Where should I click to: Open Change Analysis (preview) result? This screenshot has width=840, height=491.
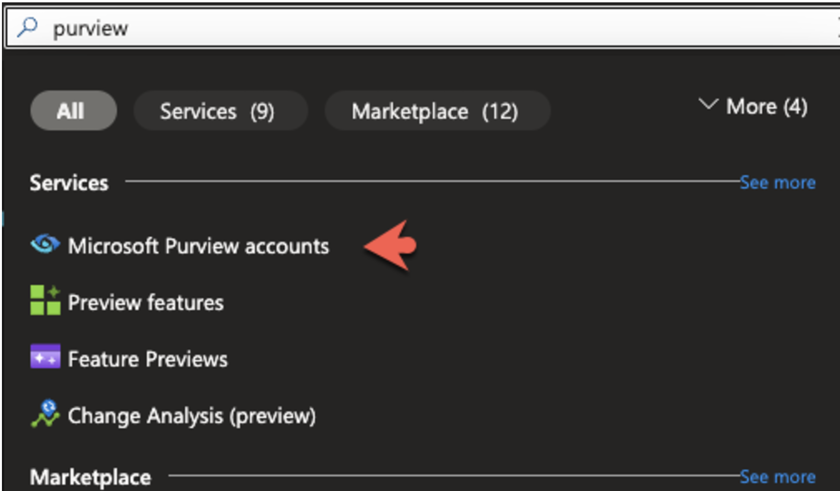192,416
